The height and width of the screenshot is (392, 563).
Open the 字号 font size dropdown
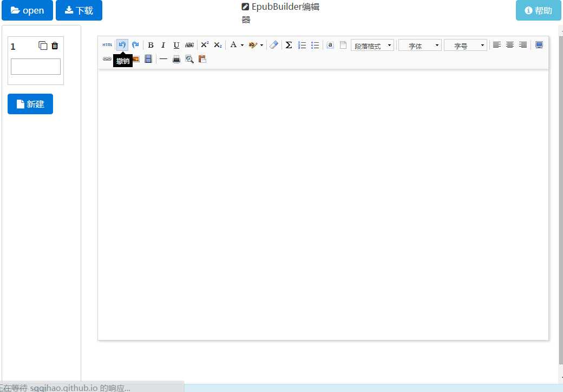[466, 45]
